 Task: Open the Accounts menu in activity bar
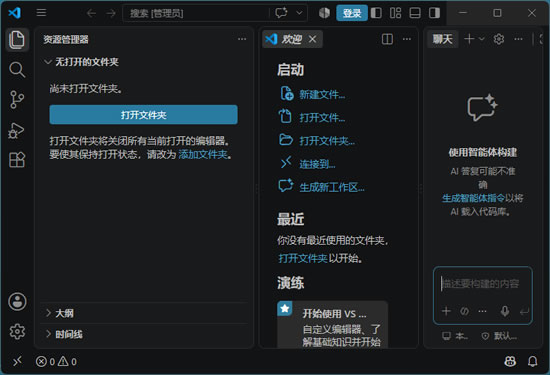pyautogui.click(x=17, y=301)
